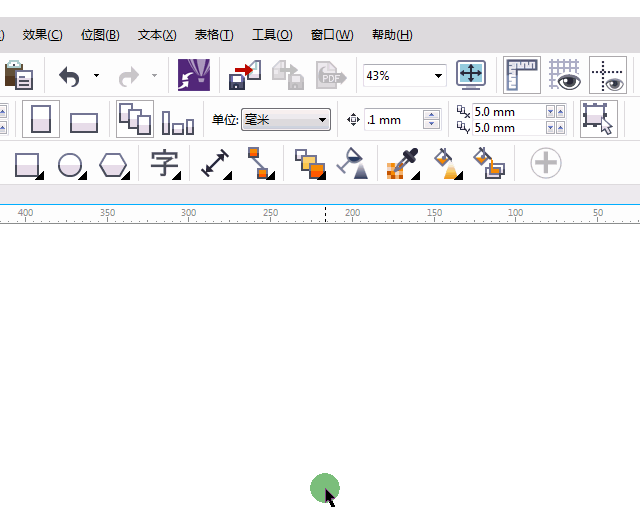Screen dimensions: 640x514
Task: Decrease duplicate distance Y value
Action: (x=551, y=128)
